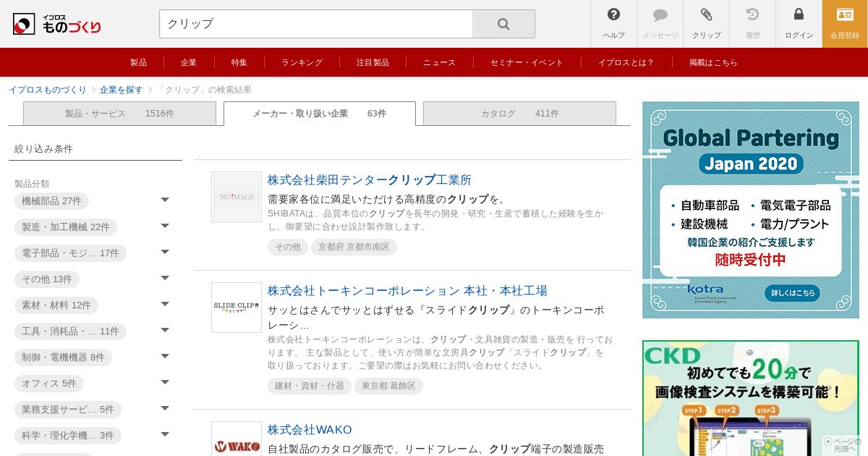Filter by 製造・加工機械 22件
Screen dimensions: 868x456
[66, 227]
